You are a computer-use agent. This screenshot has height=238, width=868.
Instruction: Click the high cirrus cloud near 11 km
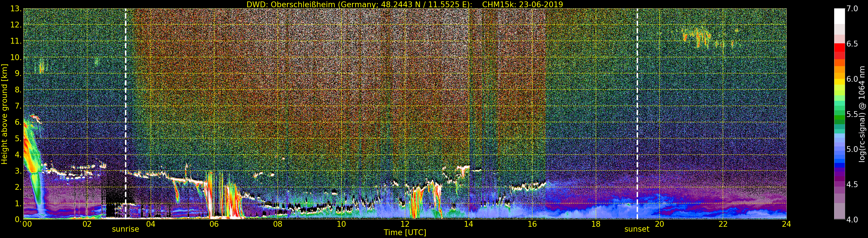[x=699, y=37]
